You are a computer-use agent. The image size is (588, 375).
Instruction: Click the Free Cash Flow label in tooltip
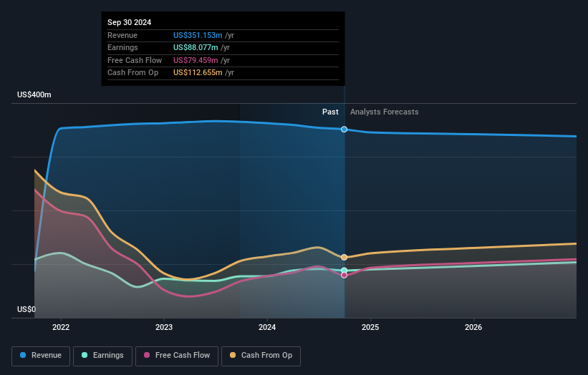coord(135,60)
